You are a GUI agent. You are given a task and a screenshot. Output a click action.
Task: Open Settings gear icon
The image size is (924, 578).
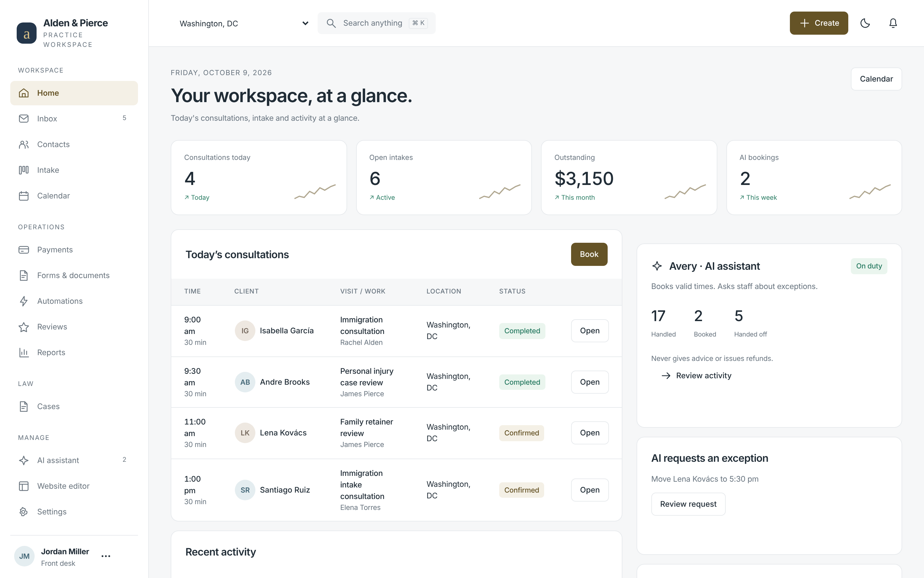24,512
